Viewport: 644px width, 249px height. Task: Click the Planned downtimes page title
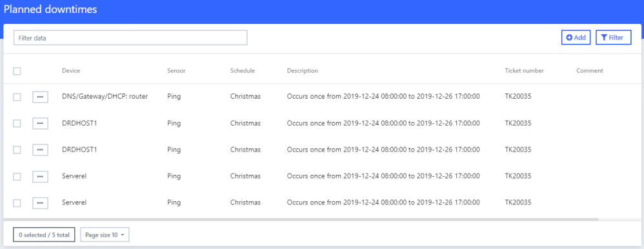50,10
